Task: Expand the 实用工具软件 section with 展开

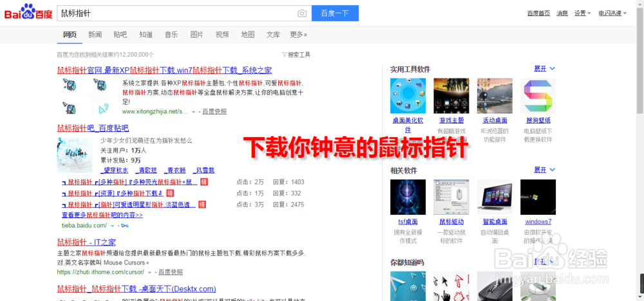Action: [x=545, y=68]
